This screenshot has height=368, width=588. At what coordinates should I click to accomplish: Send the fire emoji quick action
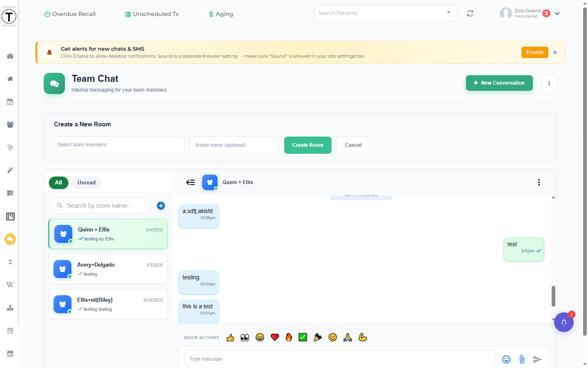coord(289,337)
